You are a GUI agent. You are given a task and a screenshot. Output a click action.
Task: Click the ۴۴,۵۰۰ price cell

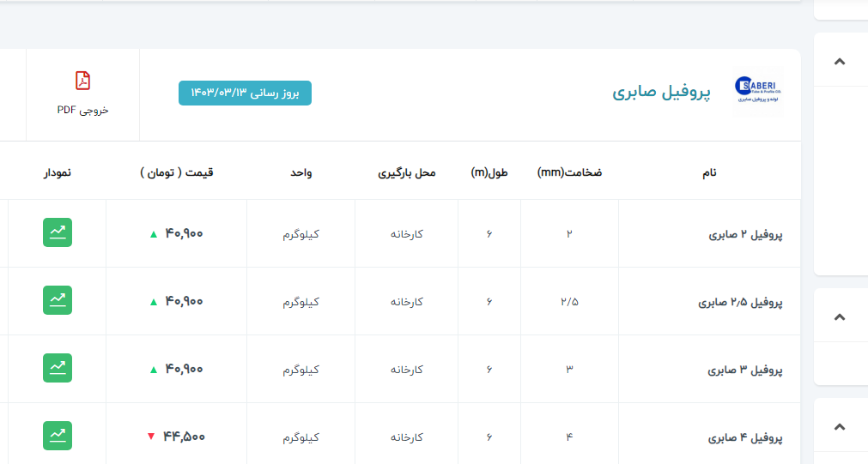(x=185, y=437)
